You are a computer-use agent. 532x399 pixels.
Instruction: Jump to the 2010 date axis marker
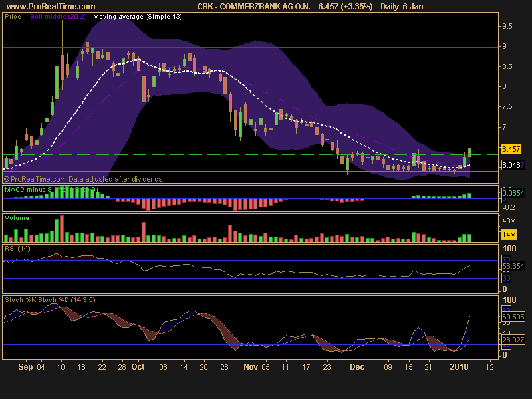(x=458, y=366)
